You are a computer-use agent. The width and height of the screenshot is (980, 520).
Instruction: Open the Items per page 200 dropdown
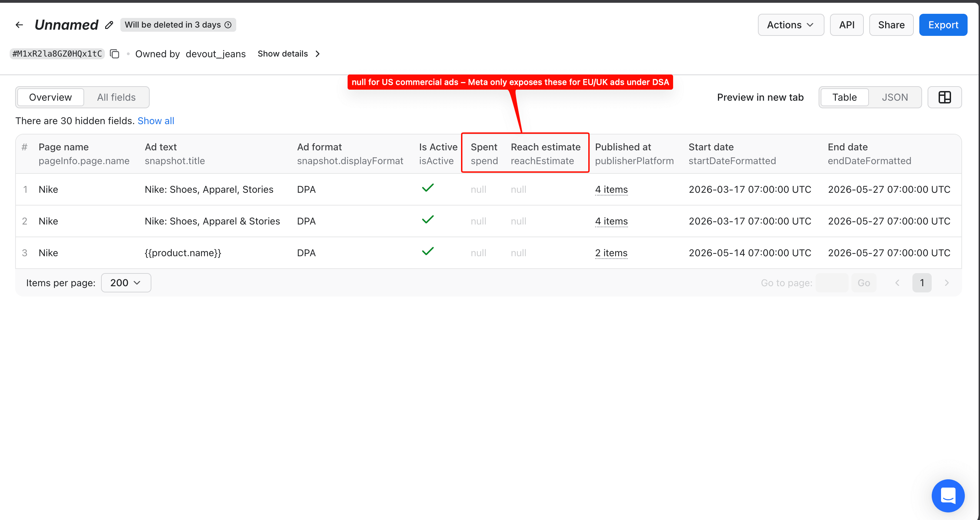(x=126, y=283)
